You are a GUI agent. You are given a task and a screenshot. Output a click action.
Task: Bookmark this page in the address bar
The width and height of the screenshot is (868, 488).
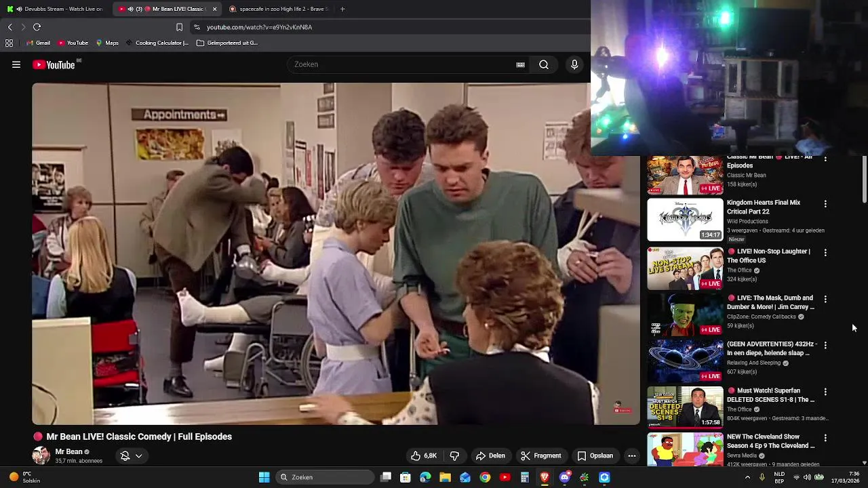pos(179,27)
